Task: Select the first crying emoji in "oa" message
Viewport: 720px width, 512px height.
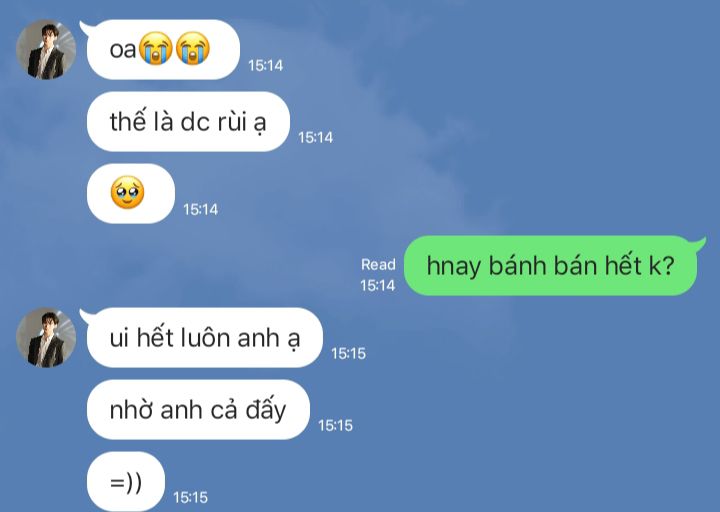Action: pyautogui.click(x=156, y=48)
